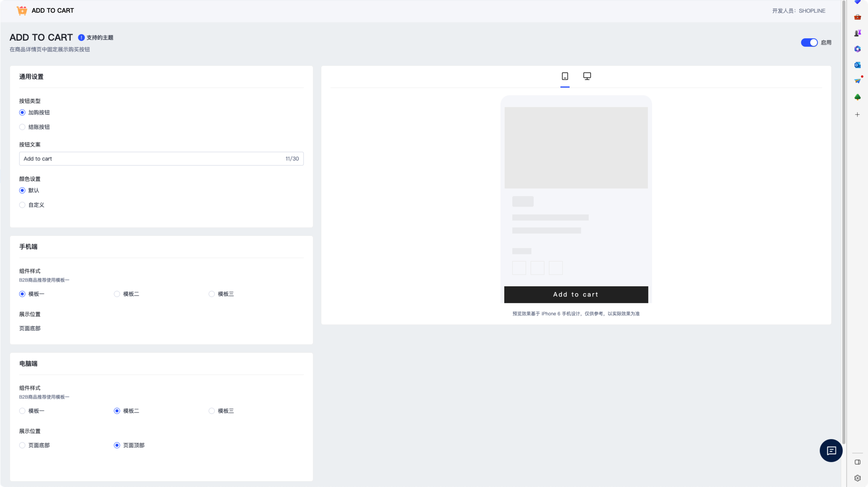868x487 pixels.
Task: Click the Add to cart button in preview
Action: 575,294
